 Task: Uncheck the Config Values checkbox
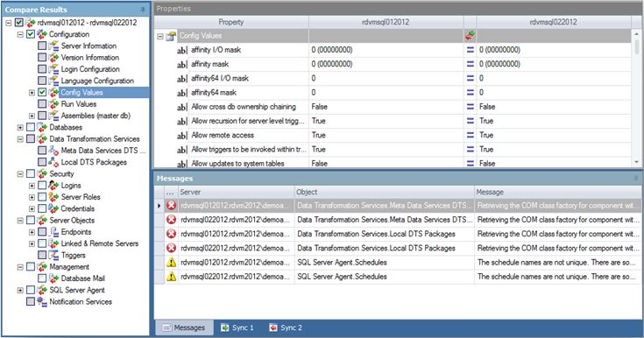42,92
